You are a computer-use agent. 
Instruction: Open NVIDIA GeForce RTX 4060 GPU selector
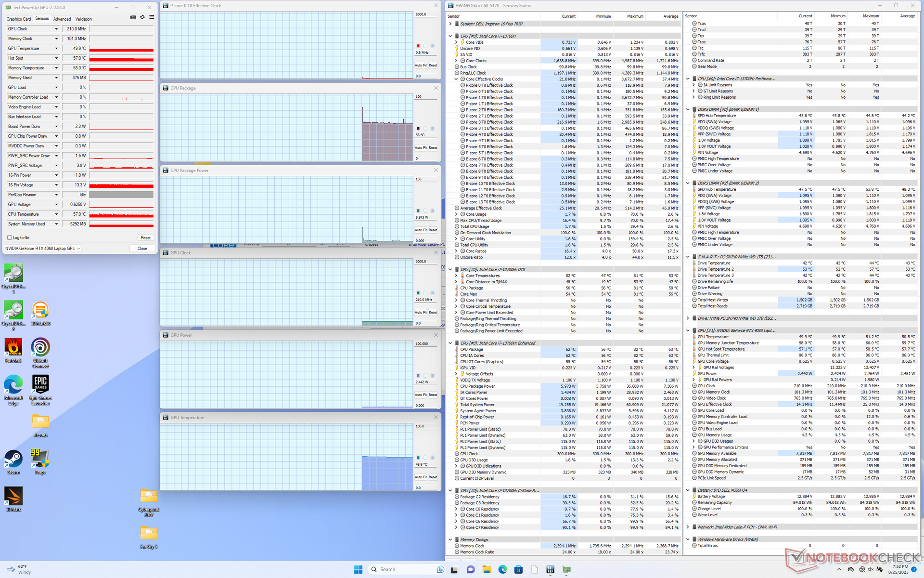(43, 249)
